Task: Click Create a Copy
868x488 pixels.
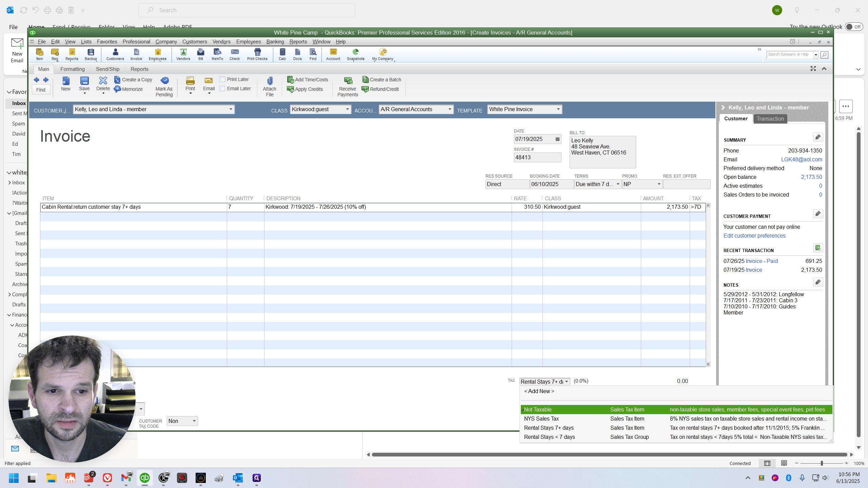Action: click(x=133, y=80)
